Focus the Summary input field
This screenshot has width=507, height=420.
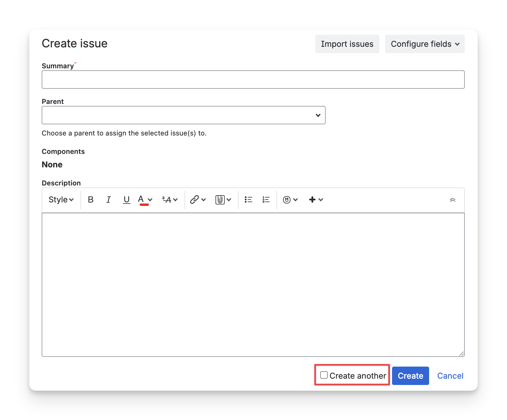(253, 80)
